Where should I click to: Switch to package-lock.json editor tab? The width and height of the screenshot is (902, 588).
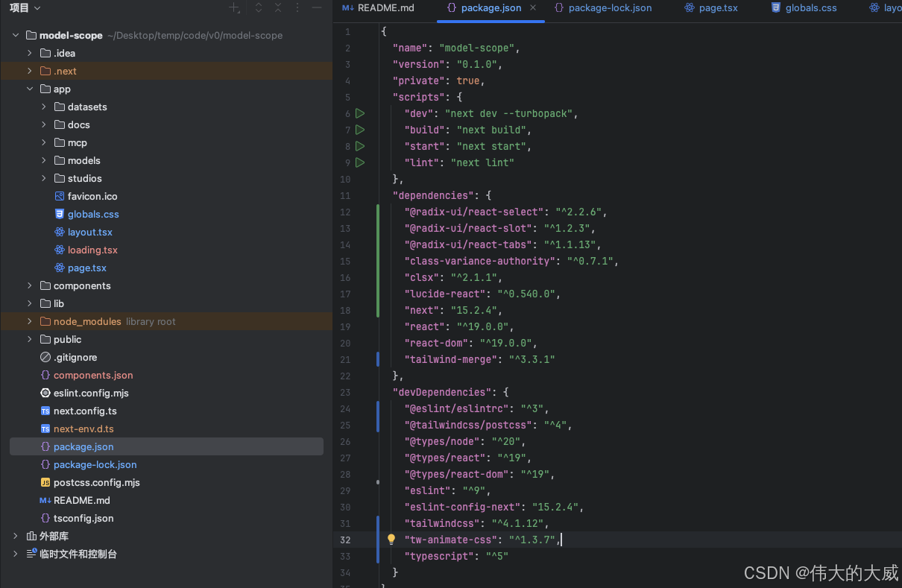coord(602,8)
